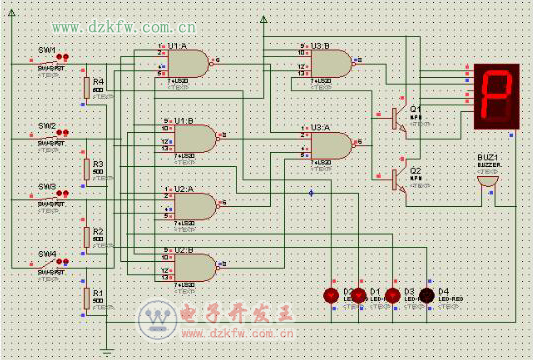Toggle the SW4 switch
Image resolution: width=533 pixels, height=360 pixels.
pyautogui.click(x=50, y=264)
